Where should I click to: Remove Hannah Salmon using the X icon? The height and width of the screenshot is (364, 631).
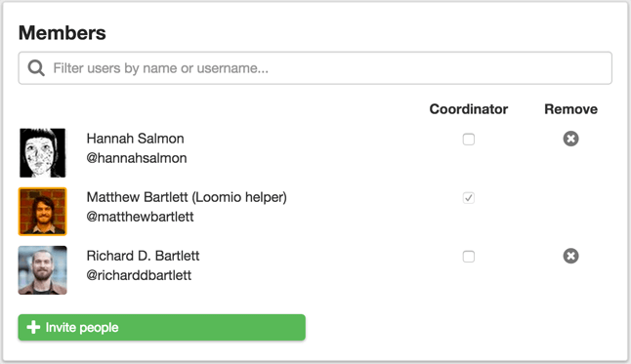point(570,139)
